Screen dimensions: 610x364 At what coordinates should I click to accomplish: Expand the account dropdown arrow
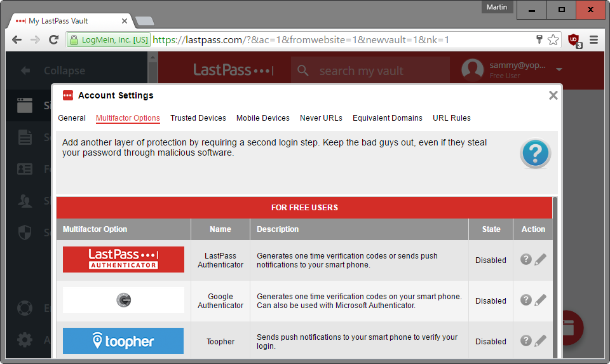coord(559,70)
